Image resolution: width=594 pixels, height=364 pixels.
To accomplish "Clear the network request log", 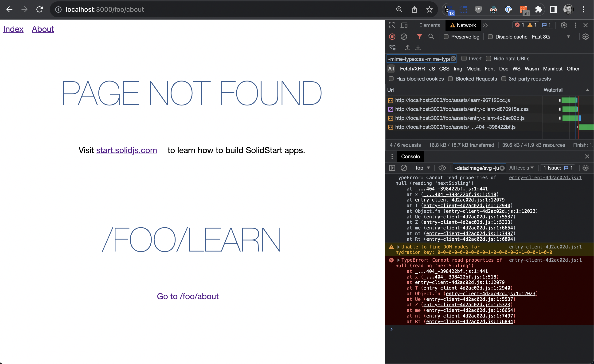I will (x=404, y=37).
